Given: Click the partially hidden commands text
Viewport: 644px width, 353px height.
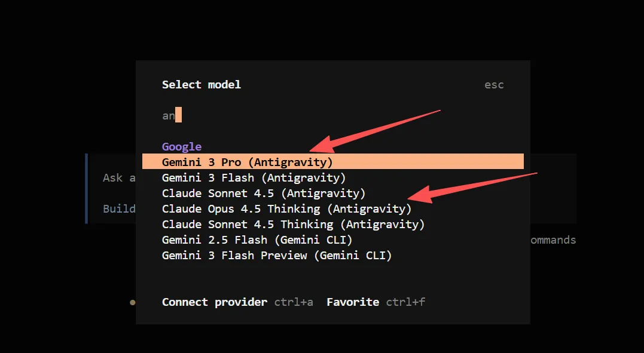Looking at the screenshot, I should click(x=553, y=240).
